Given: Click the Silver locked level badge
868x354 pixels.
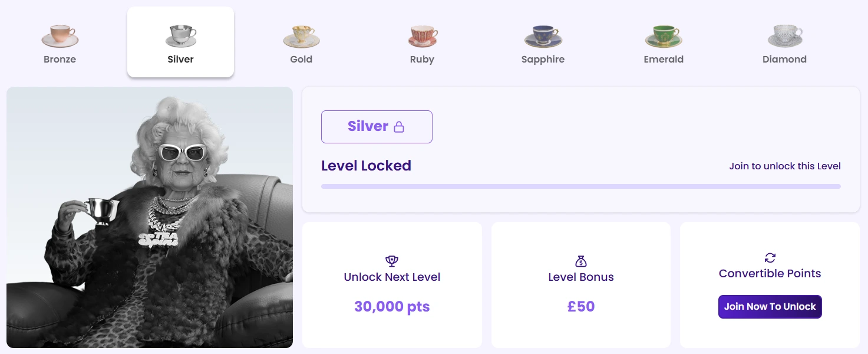Looking at the screenshot, I should click(377, 127).
